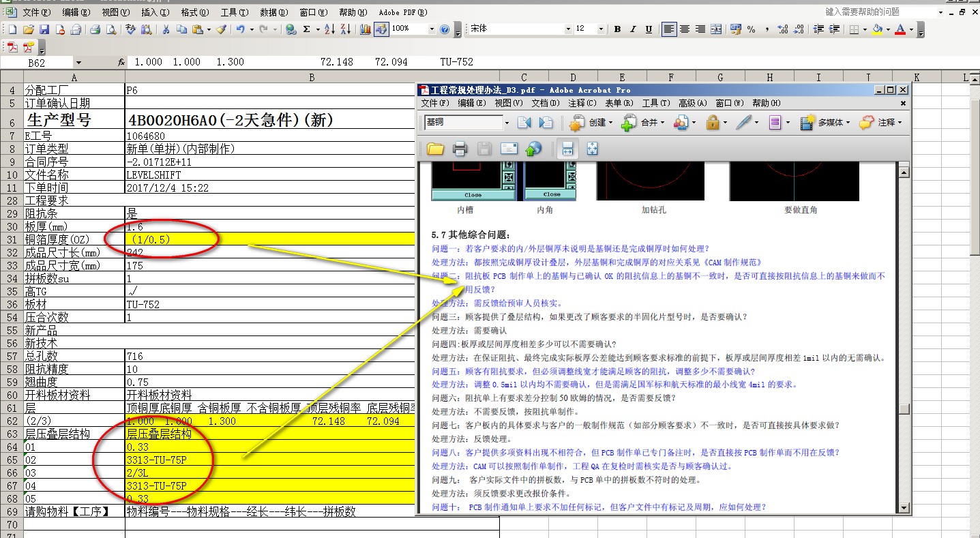The width and height of the screenshot is (980, 538).
Task: Expand the 合并 dropdown in Acrobat
Action: (x=662, y=123)
